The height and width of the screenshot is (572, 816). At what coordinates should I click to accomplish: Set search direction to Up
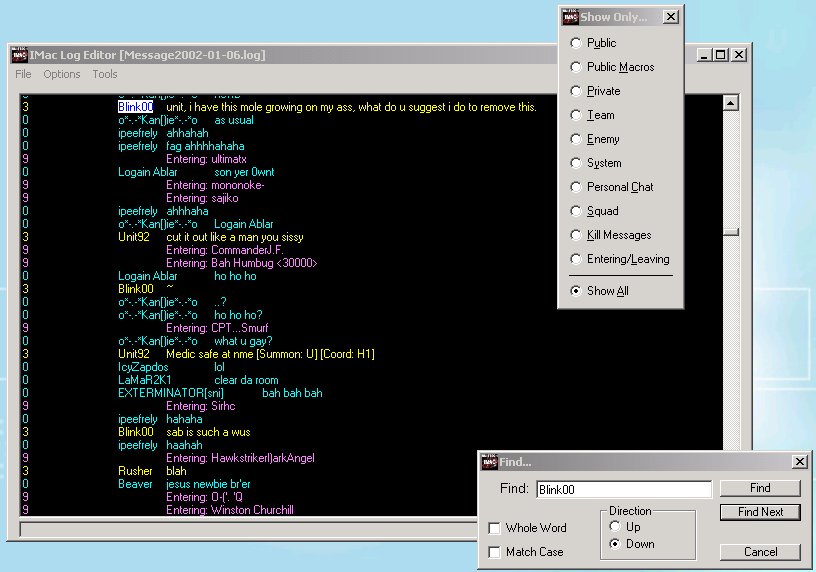coord(616,527)
